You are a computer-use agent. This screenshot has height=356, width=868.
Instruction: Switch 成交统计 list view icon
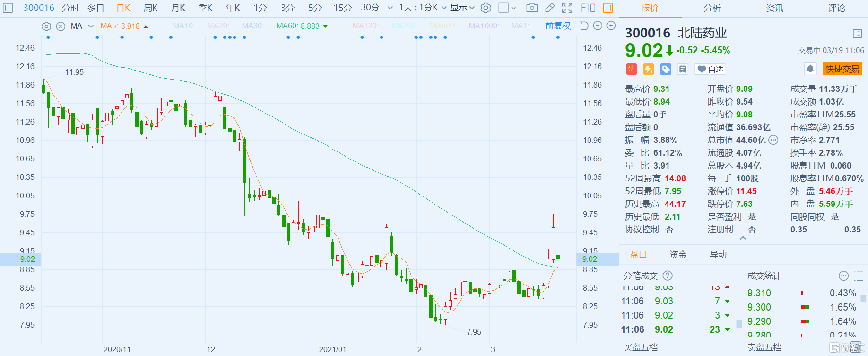tap(859, 276)
